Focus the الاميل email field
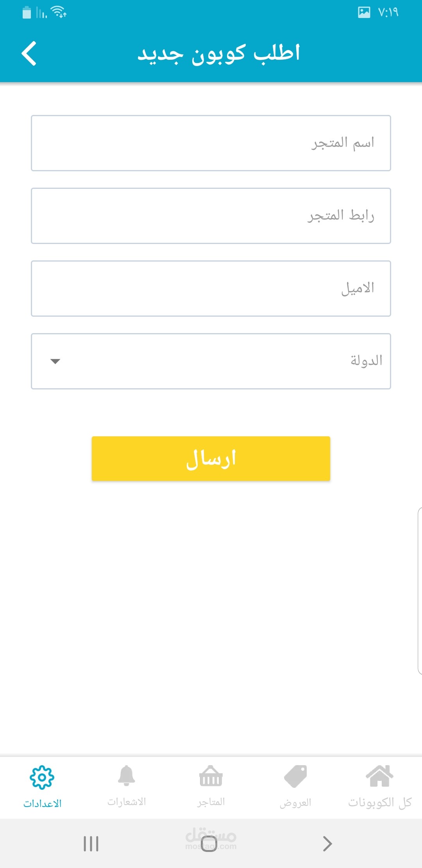This screenshot has height=868, width=422. (211, 289)
